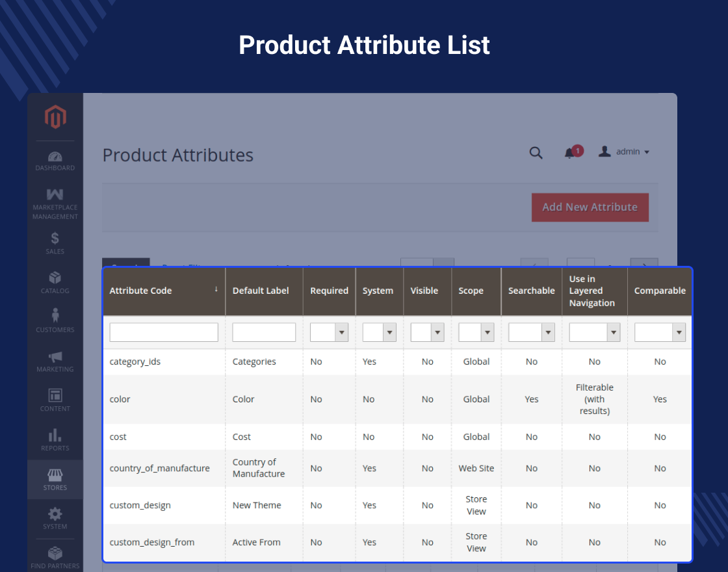Open the Required filter dropdown

pos(329,332)
